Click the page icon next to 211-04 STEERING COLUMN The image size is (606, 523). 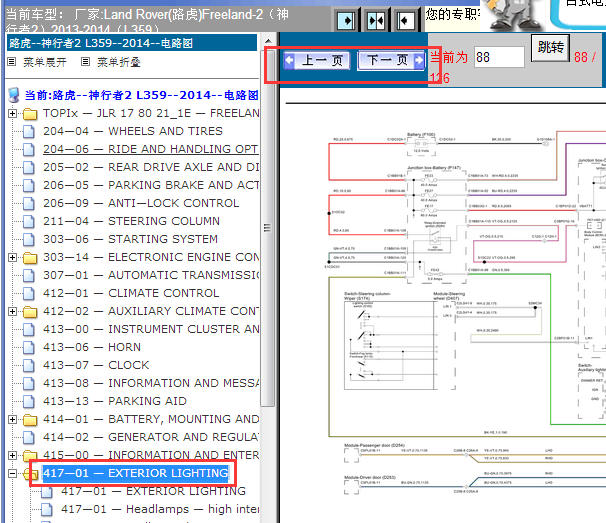coord(29,221)
